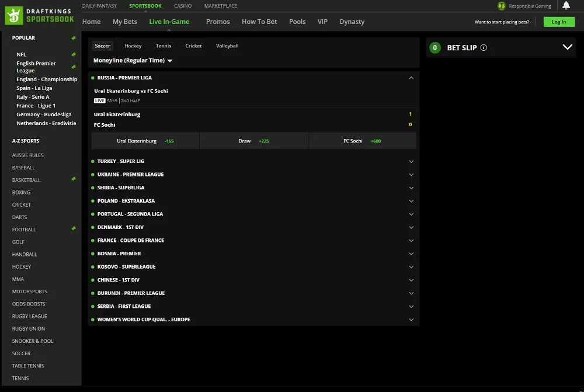Open Germany - Bundesliga in Popular list
Viewport: 584px width, 392px height.
[44, 115]
